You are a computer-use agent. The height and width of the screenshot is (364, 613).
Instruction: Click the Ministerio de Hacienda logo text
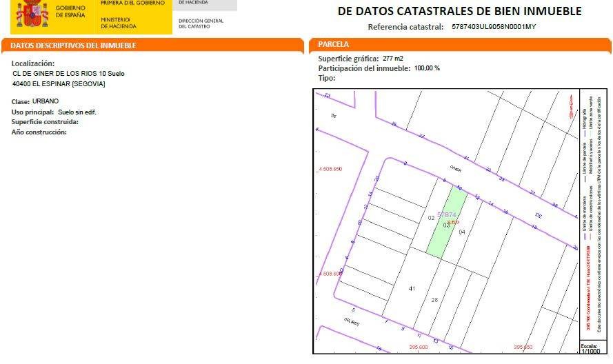tap(119, 23)
